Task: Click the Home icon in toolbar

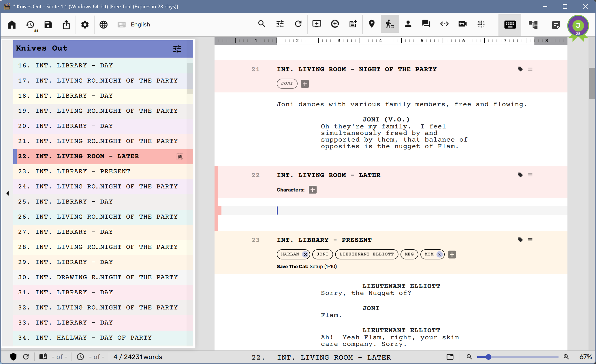Action: point(12,24)
